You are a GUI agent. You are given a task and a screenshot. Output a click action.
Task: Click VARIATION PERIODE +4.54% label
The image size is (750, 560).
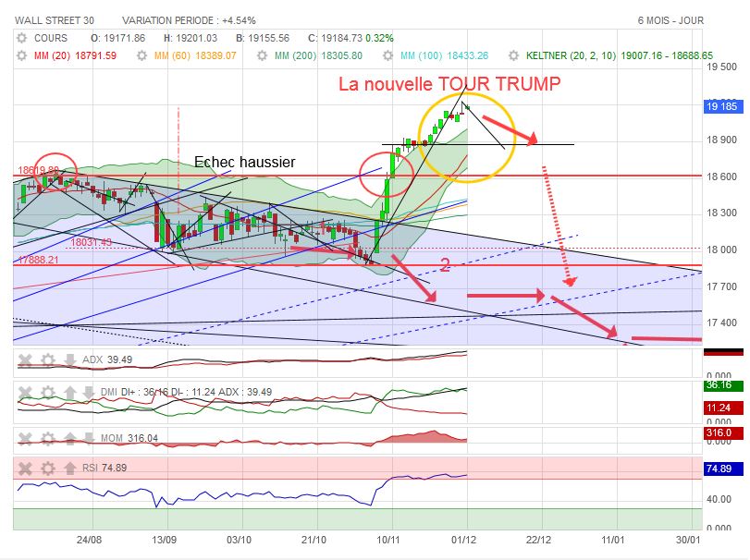tap(189, 20)
